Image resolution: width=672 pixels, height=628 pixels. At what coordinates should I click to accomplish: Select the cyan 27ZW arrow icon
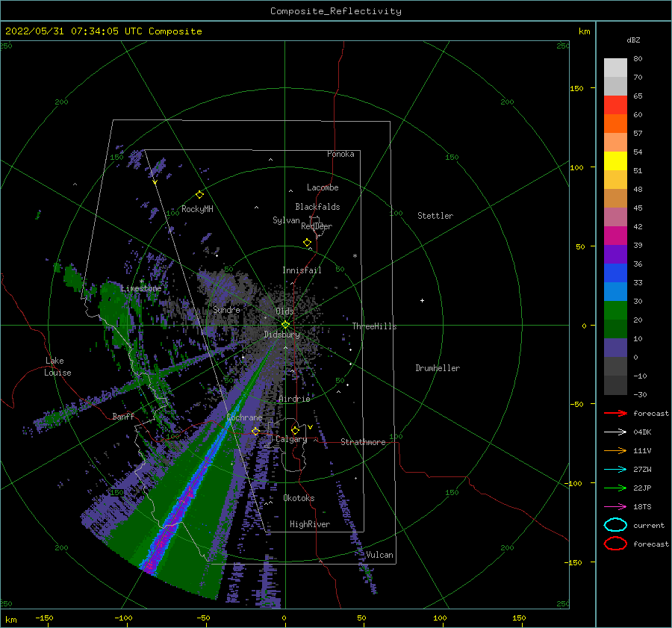point(615,470)
